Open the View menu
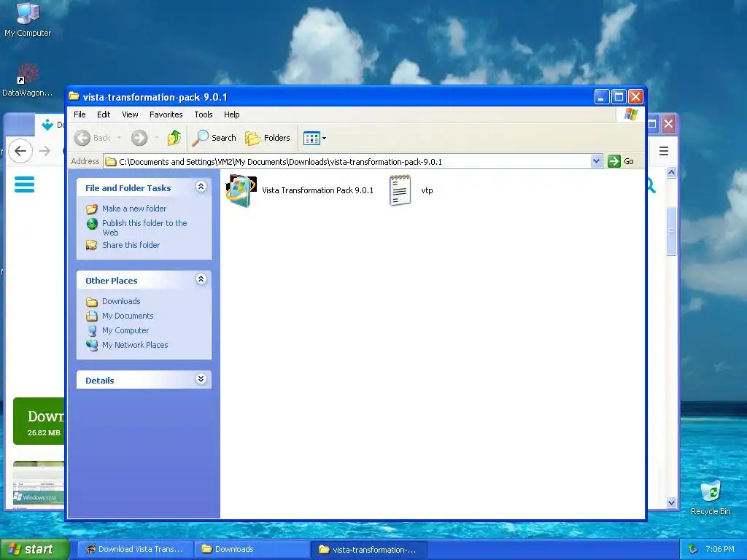The width and height of the screenshot is (747, 560). point(130,114)
